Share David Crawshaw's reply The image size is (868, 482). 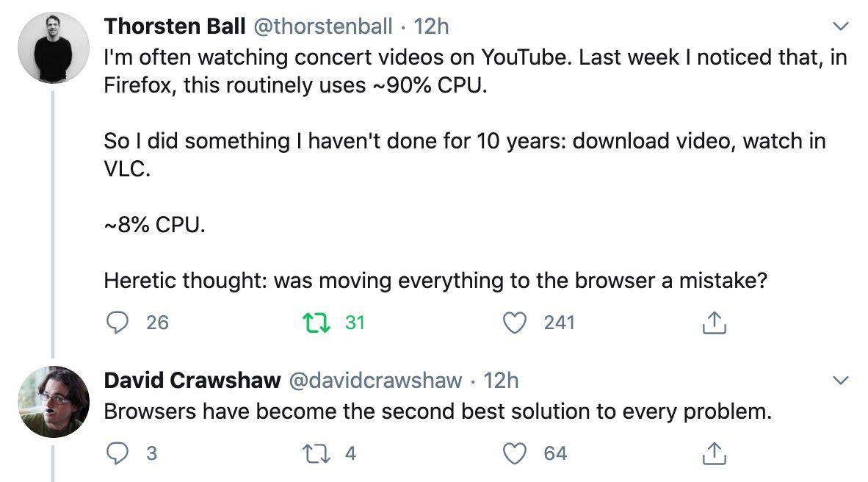pyautogui.click(x=715, y=454)
